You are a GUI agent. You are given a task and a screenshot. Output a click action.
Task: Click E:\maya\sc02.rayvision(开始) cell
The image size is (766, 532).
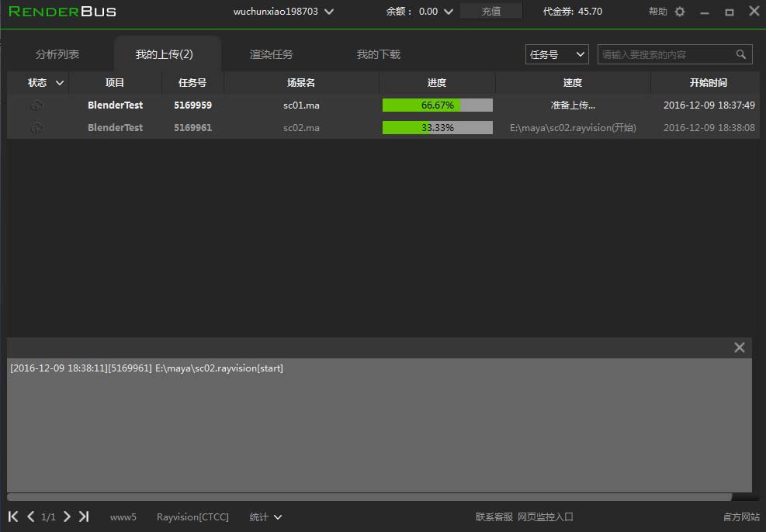pos(573,127)
